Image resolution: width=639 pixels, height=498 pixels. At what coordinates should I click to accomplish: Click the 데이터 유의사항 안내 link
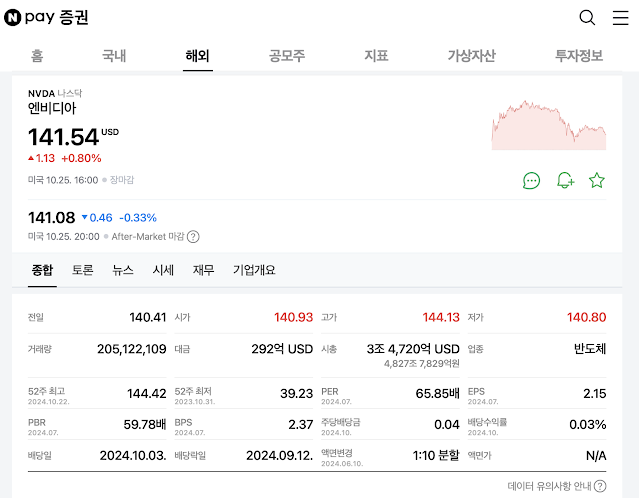pos(549,486)
